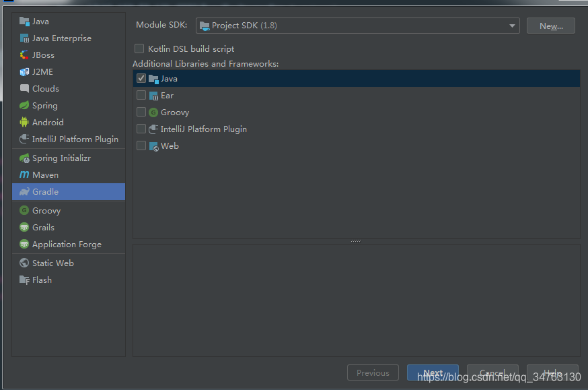Select the Application Forge icon

point(24,244)
